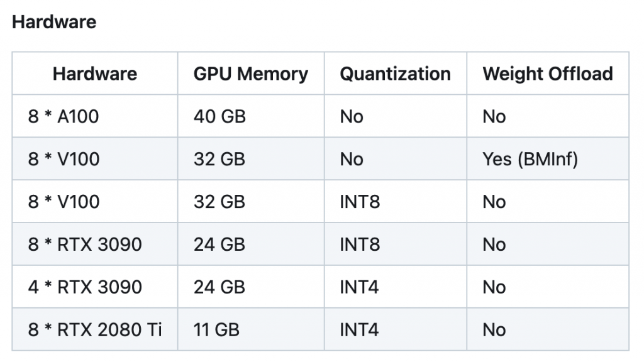Click Weight Offload No in the A100 row
This screenshot has width=644, height=362.
click(494, 116)
